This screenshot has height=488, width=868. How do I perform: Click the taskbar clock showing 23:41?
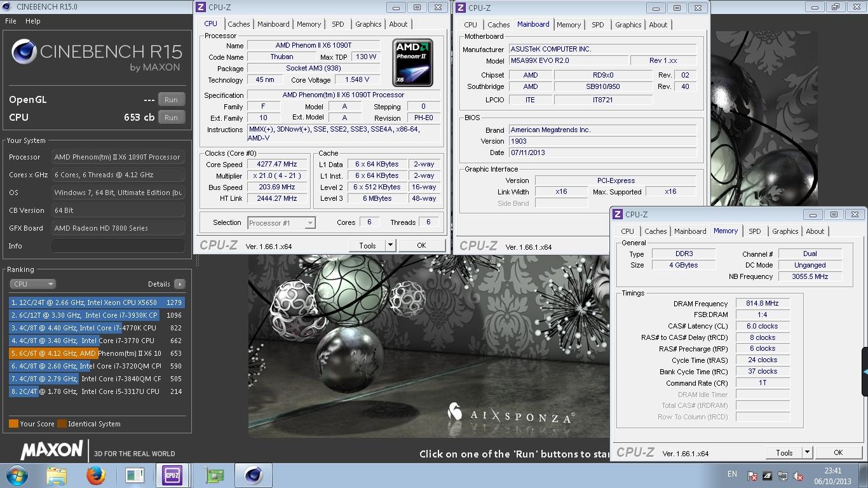[x=832, y=471]
